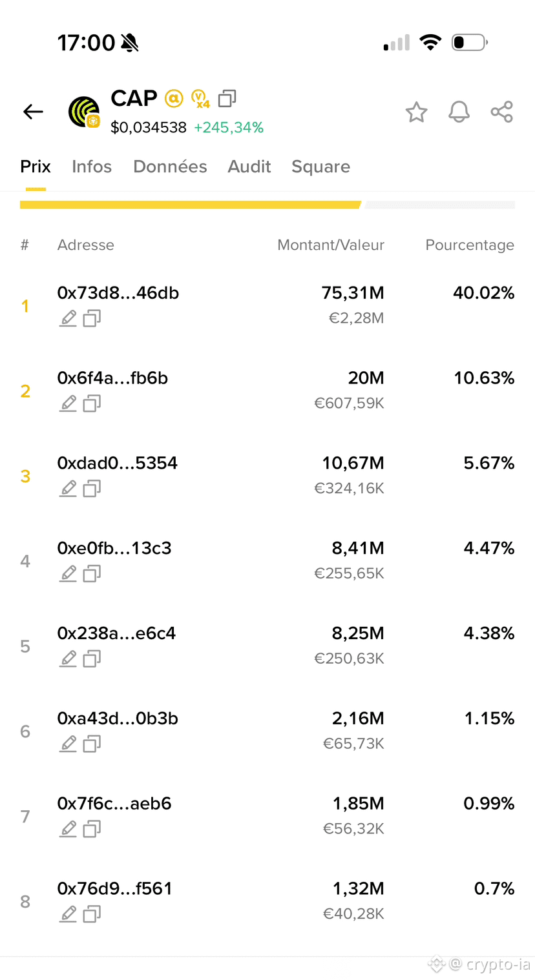The width and height of the screenshot is (535, 980).
Task: Tap the yellow holder distribution bar
Action: pyautogui.click(x=191, y=205)
